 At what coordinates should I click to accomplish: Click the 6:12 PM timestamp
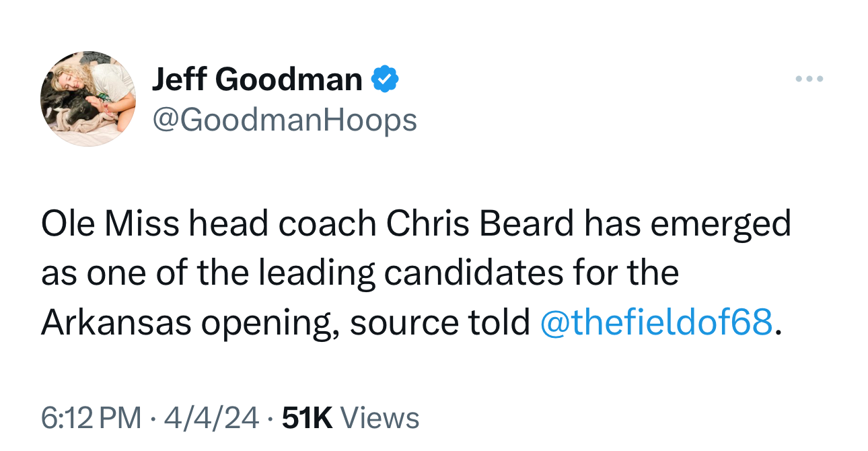tap(92, 418)
